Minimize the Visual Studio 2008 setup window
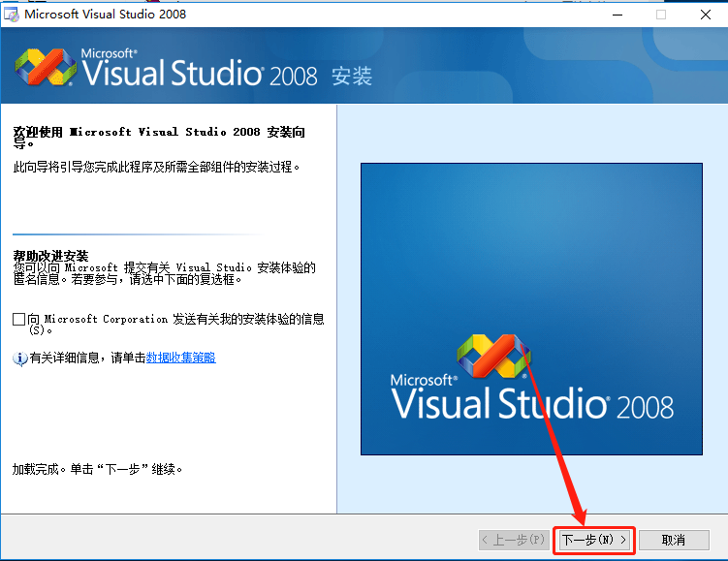This screenshot has width=728, height=561. [x=617, y=15]
